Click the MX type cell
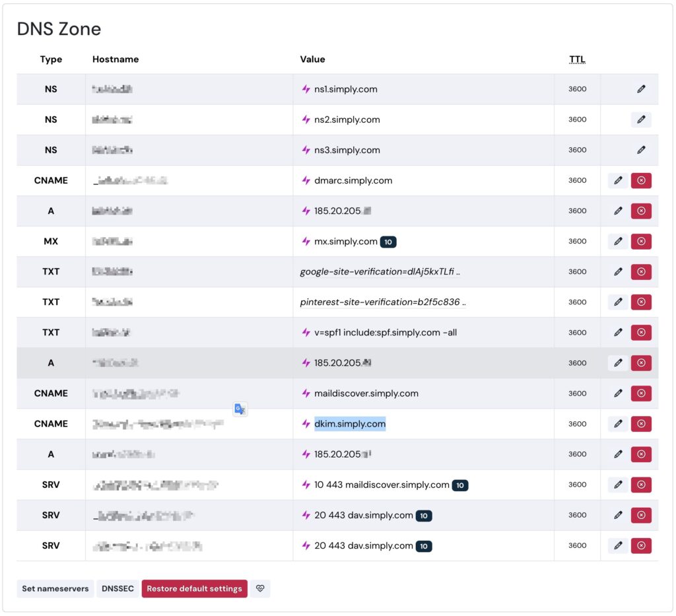The image size is (676, 616). pos(51,242)
